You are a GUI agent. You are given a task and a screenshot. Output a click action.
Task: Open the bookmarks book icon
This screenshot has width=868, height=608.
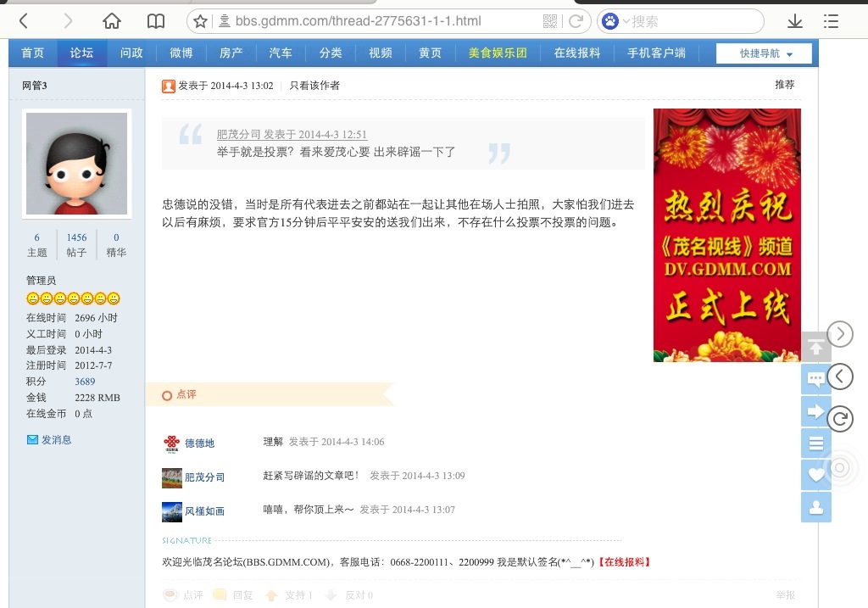155,21
